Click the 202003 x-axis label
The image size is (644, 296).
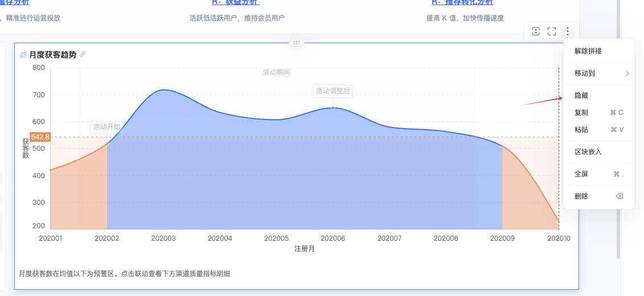tap(163, 238)
